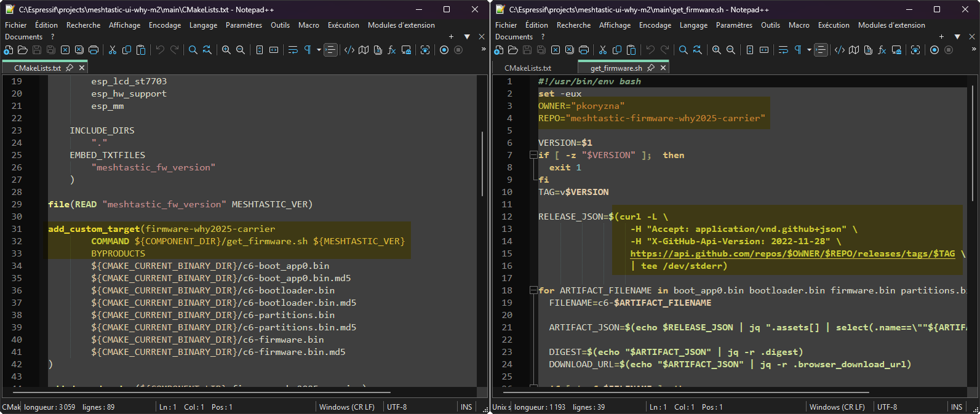Switch to the CMakeLists.txt tab in the get_firmware.sh window

(528, 68)
